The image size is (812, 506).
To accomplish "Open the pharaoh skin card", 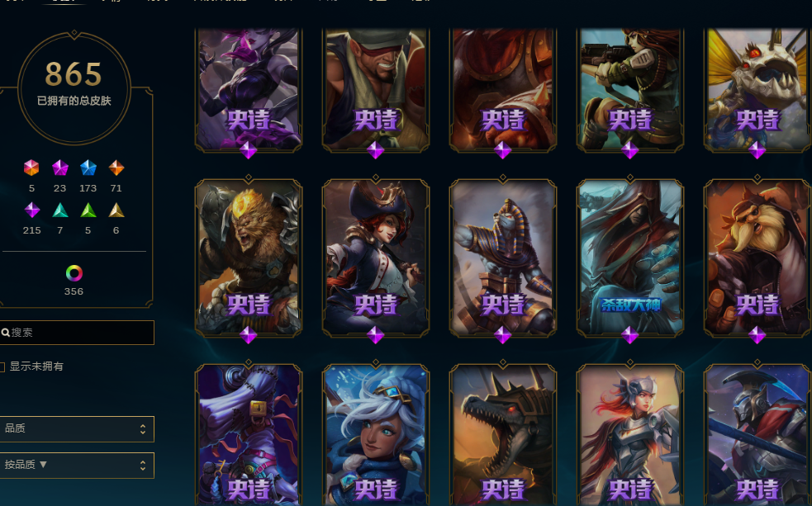I will [x=503, y=258].
